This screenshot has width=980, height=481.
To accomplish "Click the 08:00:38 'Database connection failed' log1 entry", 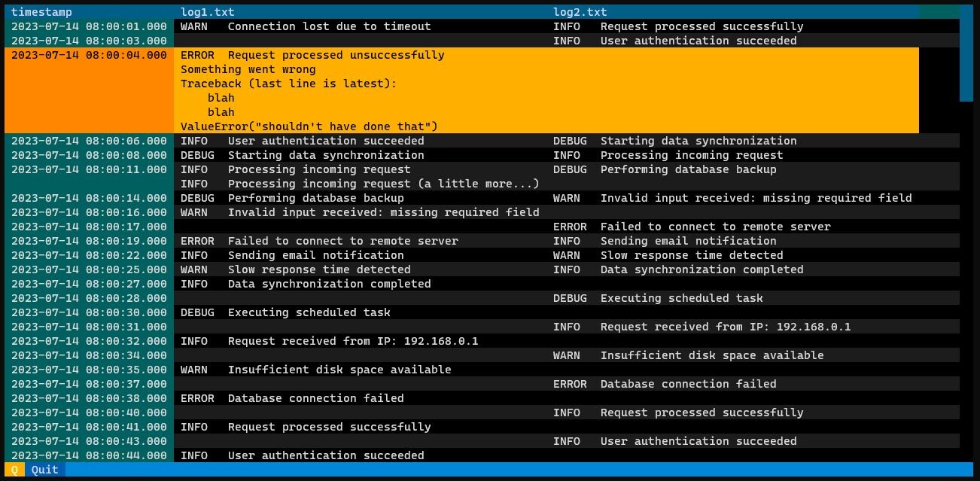I will click(315, 398).
